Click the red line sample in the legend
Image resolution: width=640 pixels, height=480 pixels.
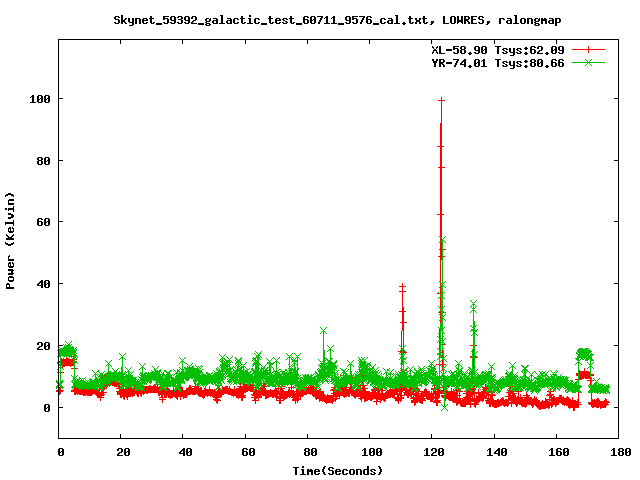588,50
